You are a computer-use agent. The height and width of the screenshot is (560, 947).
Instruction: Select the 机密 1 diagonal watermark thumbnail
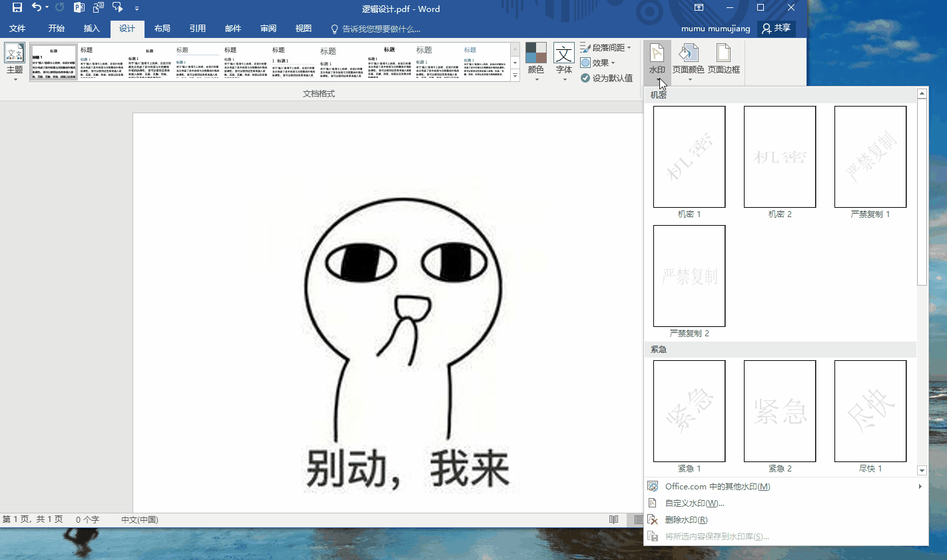689,157
